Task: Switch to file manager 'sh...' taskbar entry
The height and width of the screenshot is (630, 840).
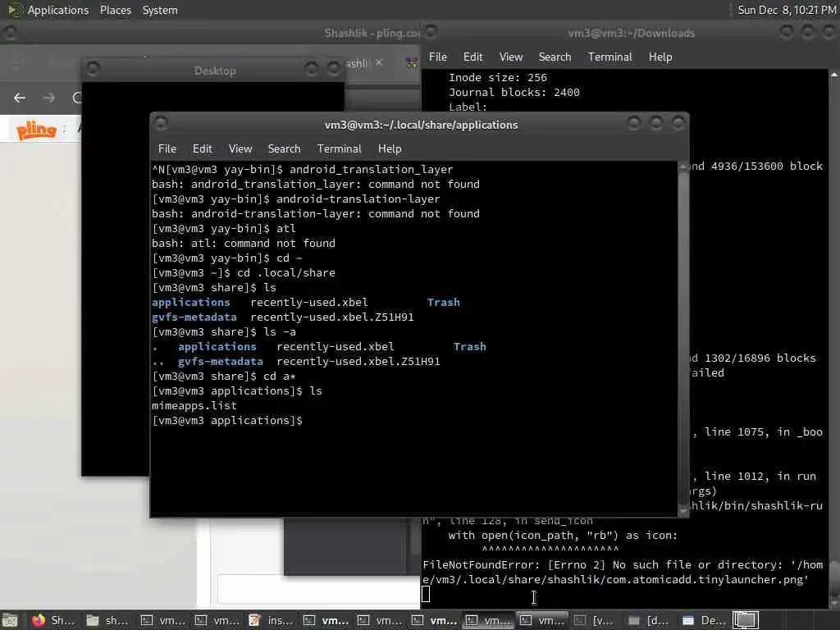Action: pyautogui.click(x=107, y=620)
